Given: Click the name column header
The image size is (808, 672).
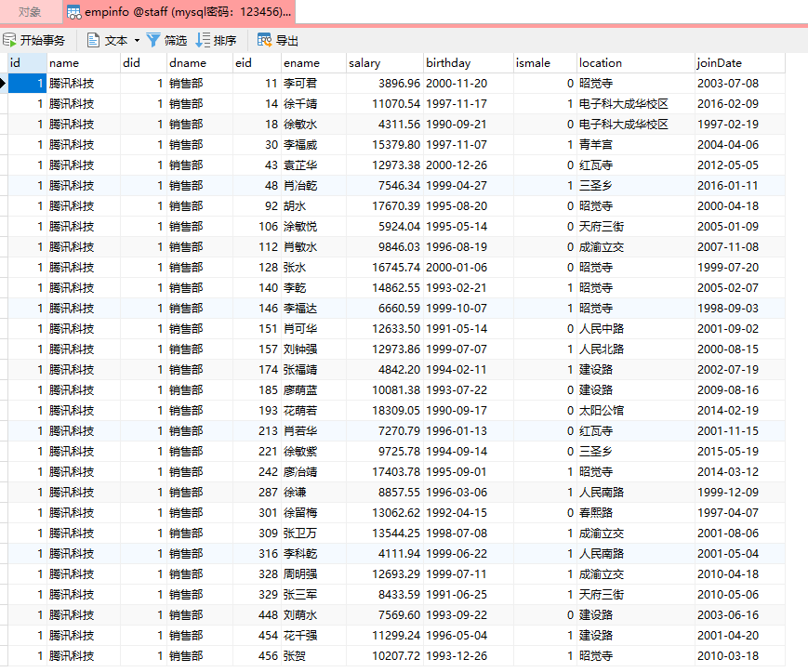Looking at the screenshot, I should 84,63.
